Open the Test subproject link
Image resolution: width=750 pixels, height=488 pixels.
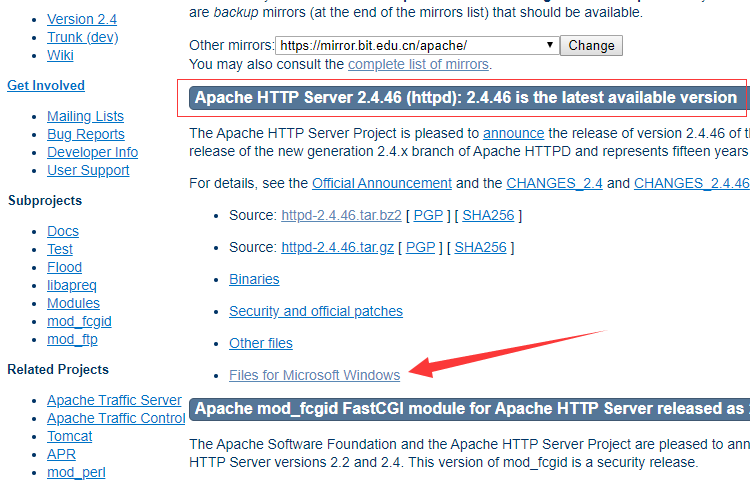pos(60,249)
